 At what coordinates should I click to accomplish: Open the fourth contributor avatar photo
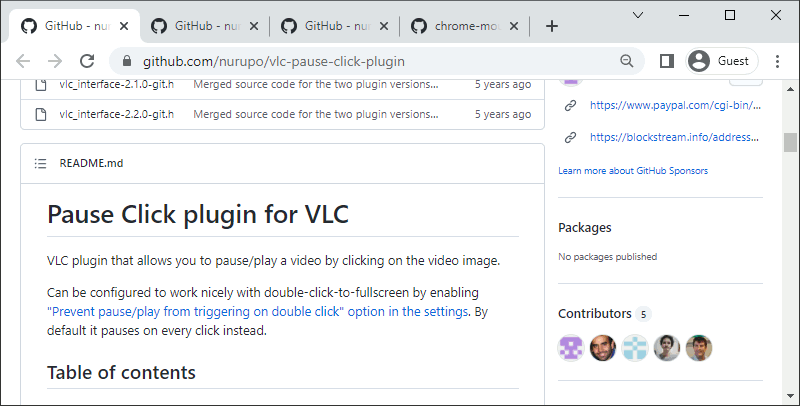(667, 348)
